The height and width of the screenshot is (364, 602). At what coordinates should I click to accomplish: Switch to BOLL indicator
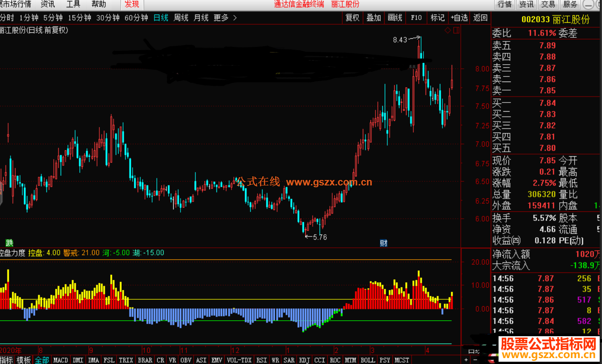[x=368, y=360]
